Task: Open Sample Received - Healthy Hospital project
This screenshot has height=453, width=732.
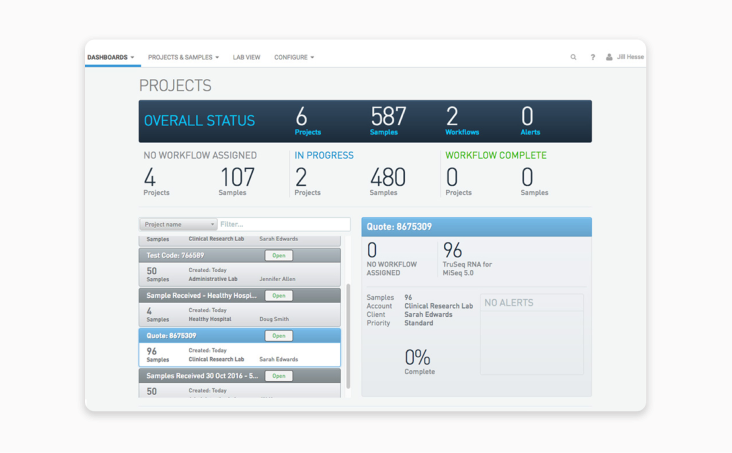Action: 279,296
